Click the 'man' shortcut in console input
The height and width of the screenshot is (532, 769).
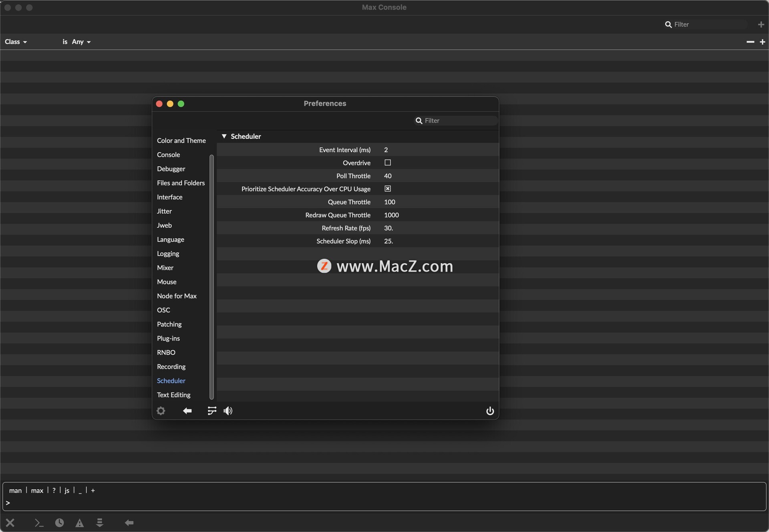point(15,490)
